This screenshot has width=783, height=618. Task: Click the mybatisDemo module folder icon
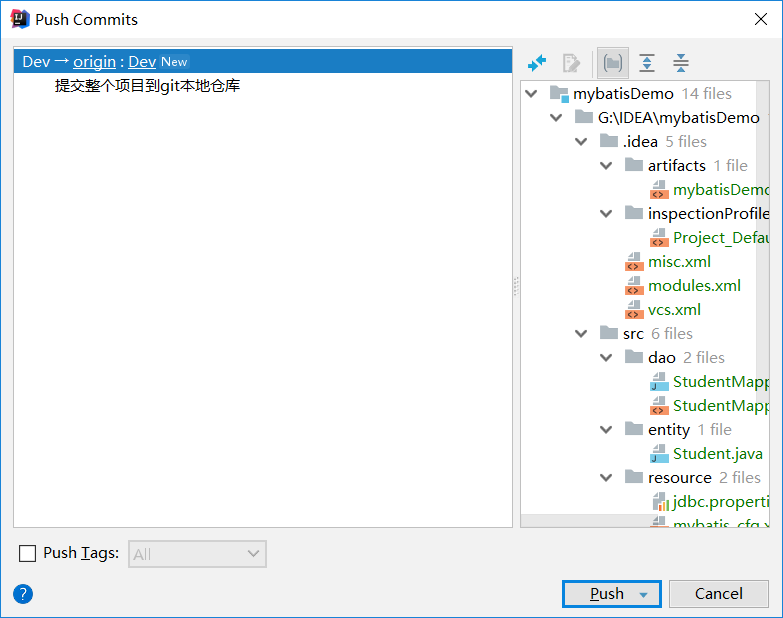coord(559,94)
